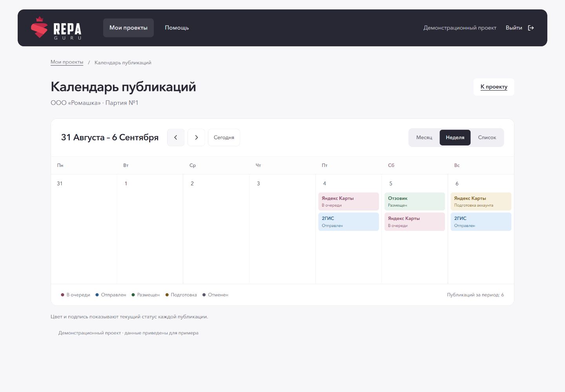The image size is (565, 392).
Task: Click day number 3 in Thursday column
Action: point(258,183)
